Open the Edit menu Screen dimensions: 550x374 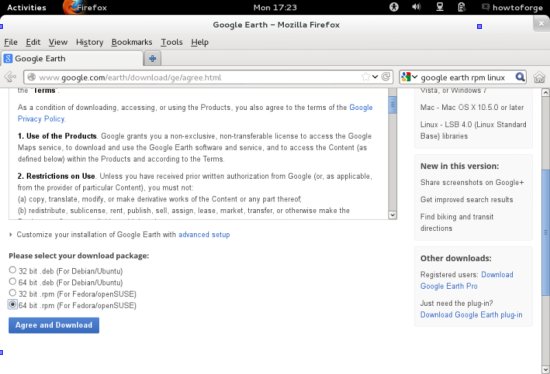(x=33, y=42)
